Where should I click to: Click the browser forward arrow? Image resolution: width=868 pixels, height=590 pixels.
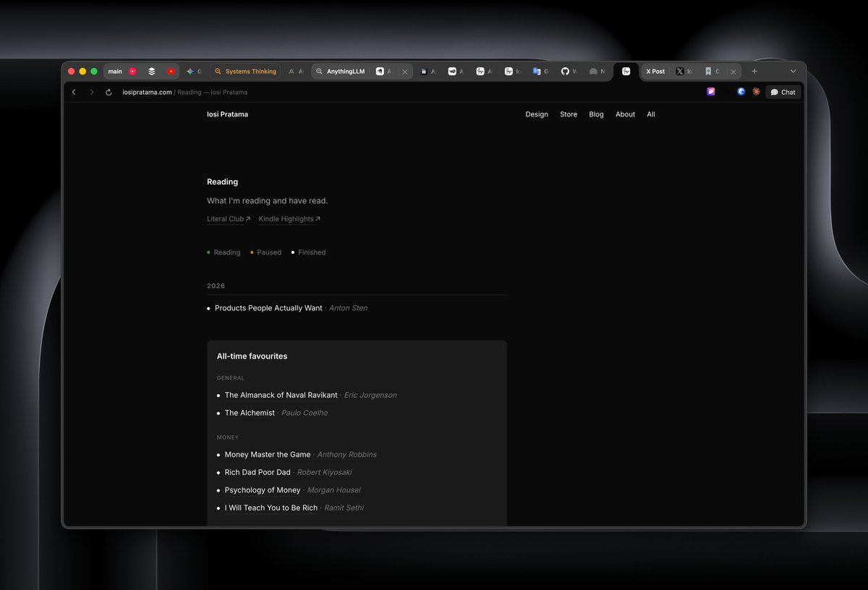click(x=91, y=92)
